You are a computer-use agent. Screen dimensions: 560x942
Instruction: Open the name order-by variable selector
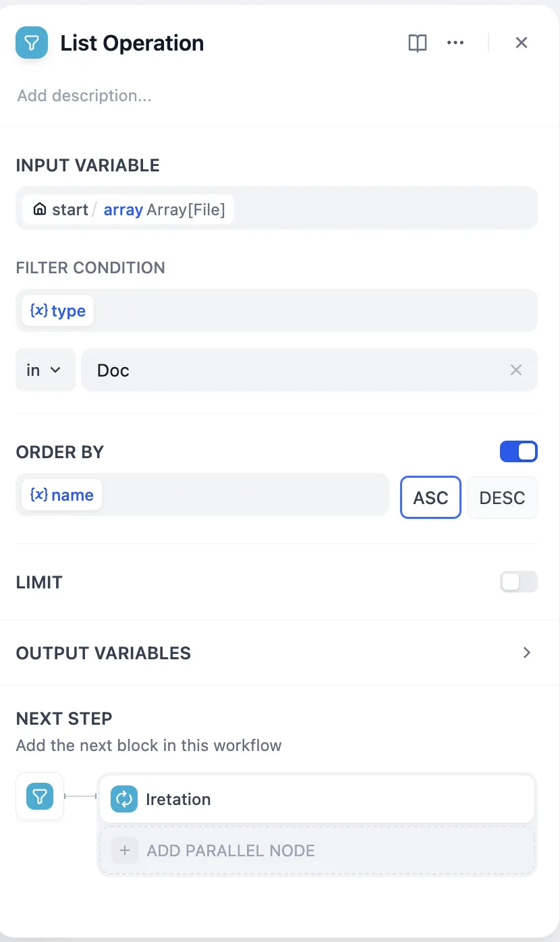pos(62,495)
